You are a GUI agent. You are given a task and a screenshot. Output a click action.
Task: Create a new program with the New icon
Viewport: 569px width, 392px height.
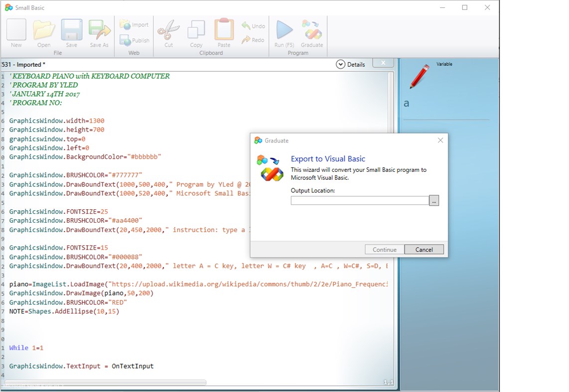coord(15,31)
